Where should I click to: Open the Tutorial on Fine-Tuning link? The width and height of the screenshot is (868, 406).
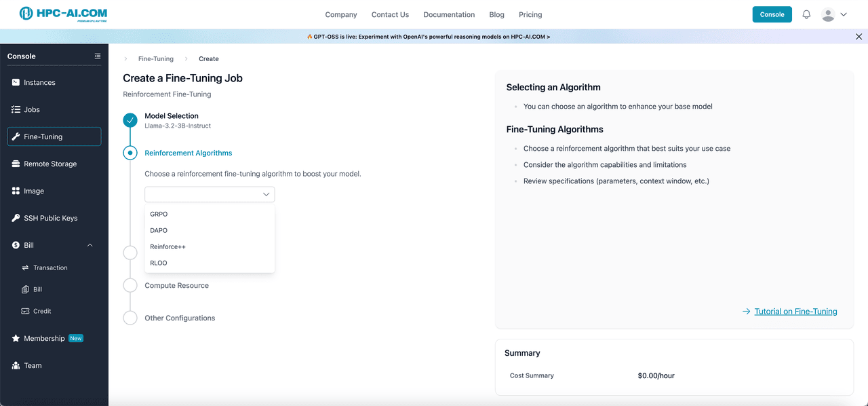[795, 312]
